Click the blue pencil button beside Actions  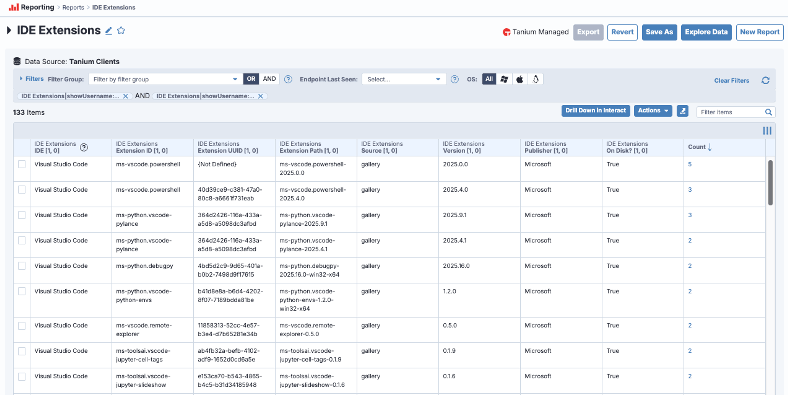682,111
